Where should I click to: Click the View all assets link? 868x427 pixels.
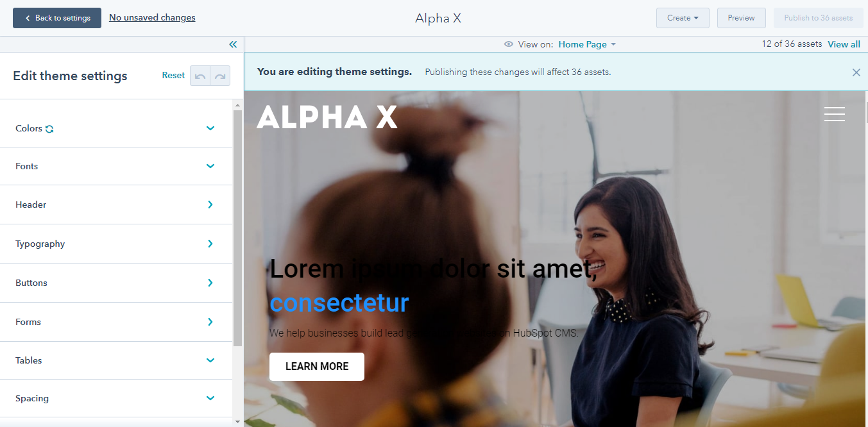pyautogui.click(x=844, y=44)
